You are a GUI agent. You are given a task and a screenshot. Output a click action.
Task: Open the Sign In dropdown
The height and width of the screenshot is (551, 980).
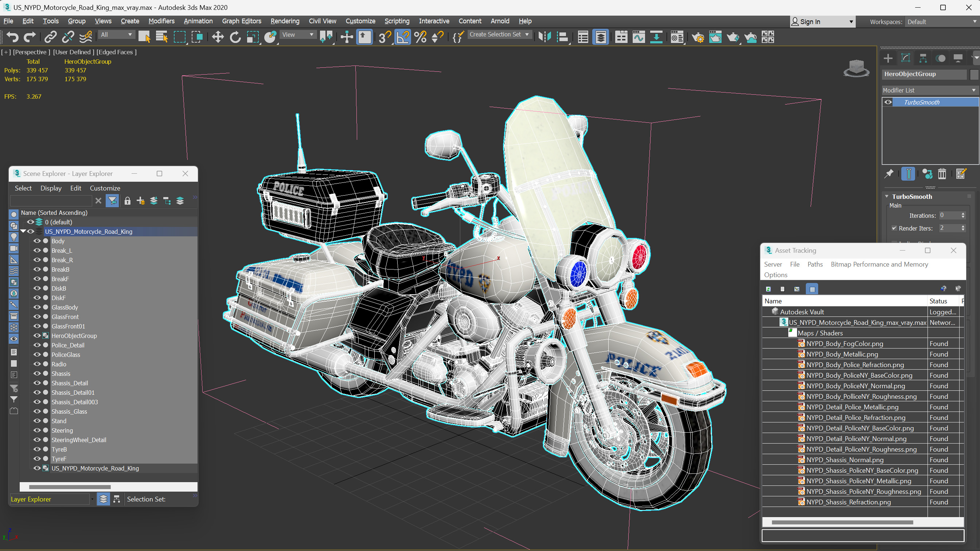coord(823,22)
